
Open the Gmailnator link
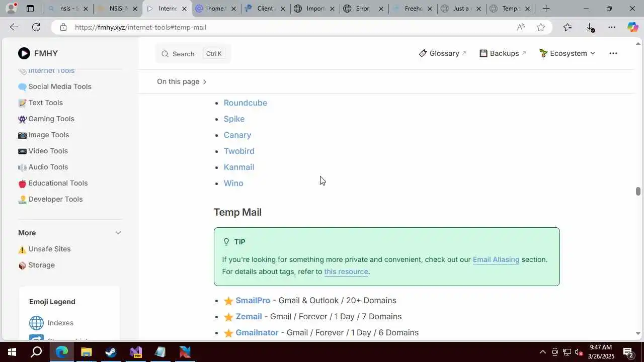pos(257,332)
